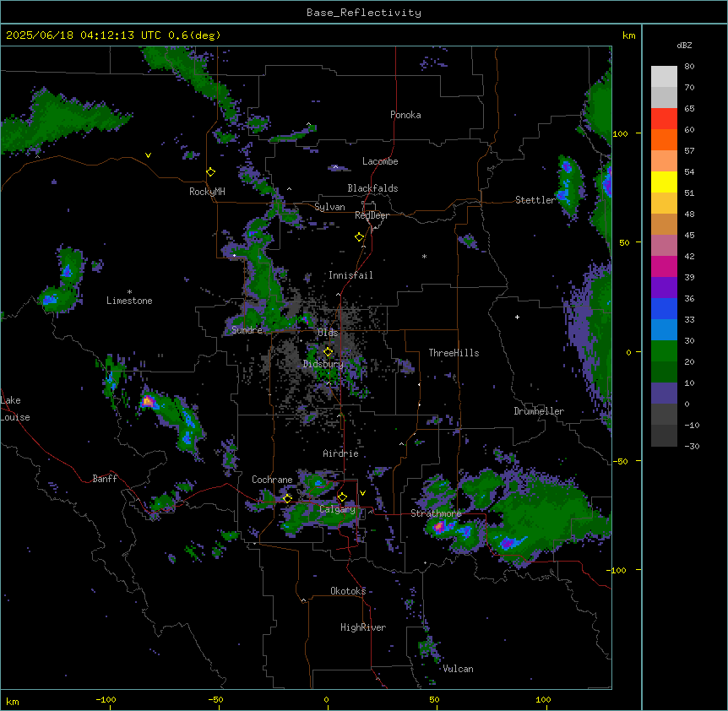Pick the bright yellow swatch in the dBZ legend
Image resolution: width=728 pixels, height=711 pixels.
coord(664,182)
